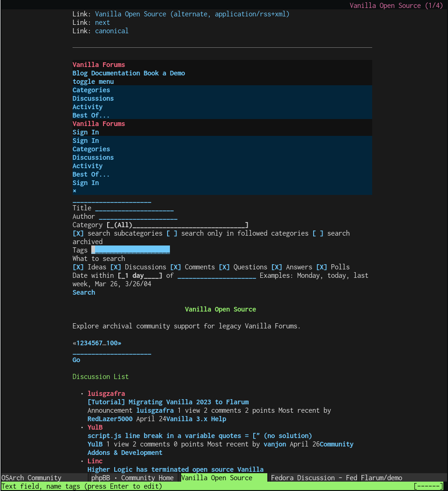Toggle the Comments checkbox
448x491 pixels.
click(x=176, y=267)
